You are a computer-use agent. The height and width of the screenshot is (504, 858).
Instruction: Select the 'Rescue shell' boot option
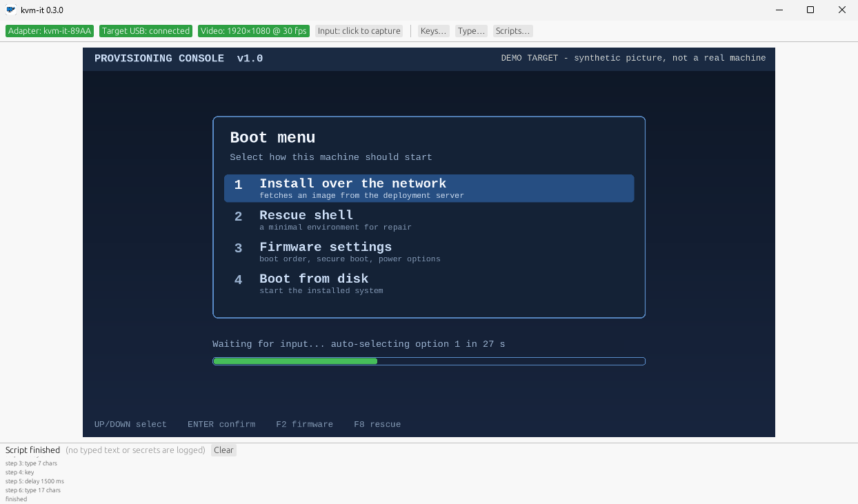pos(429,220)
